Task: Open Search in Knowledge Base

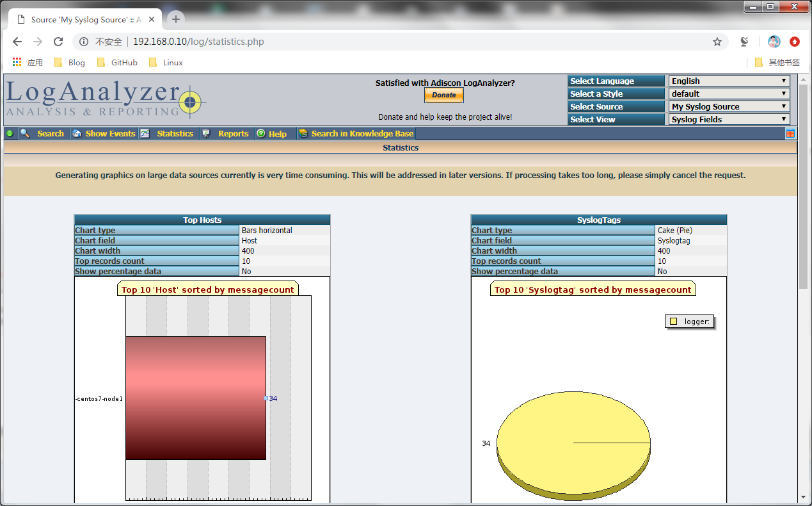Action: (x=362, y=133)
